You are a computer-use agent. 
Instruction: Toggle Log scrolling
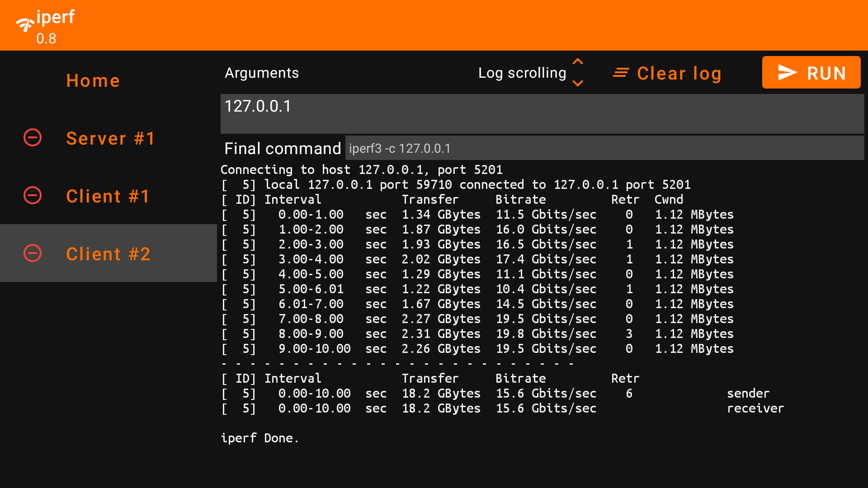(x=578, y=72)
